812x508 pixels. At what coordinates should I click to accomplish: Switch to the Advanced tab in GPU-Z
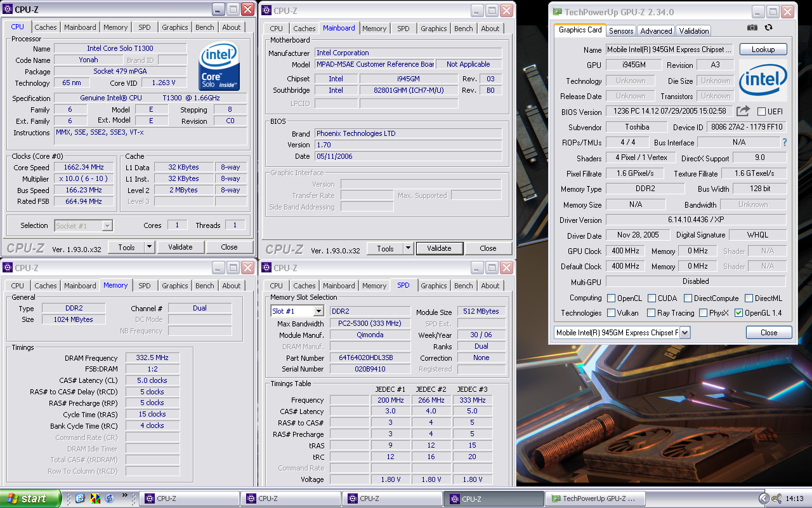coord(656,30)
